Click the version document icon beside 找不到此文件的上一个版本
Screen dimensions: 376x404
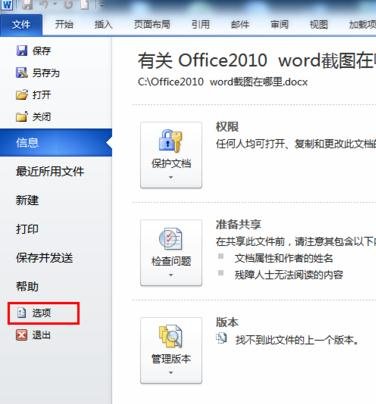click(x=221, y=339)
